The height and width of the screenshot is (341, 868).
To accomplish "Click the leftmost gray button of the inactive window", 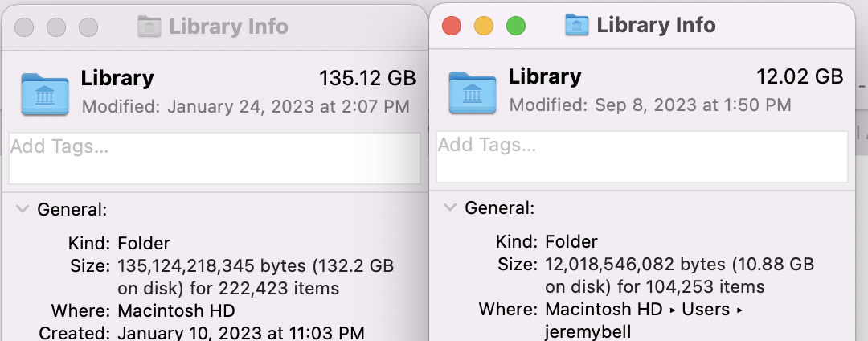I will click(x=24, y=27).
